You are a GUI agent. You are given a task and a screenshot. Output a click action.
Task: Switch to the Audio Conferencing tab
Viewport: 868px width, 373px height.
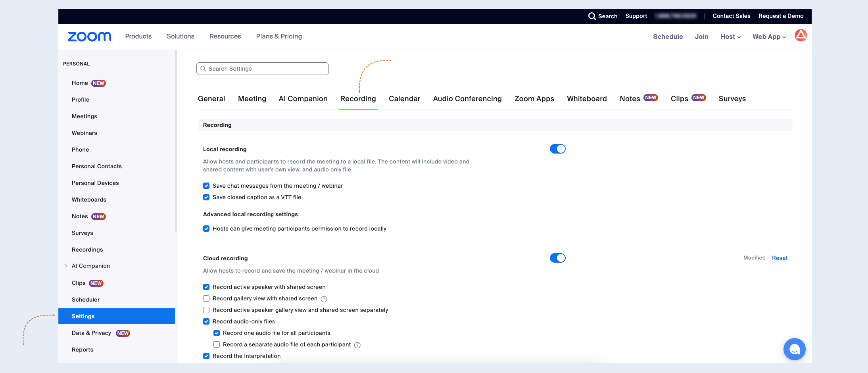[467, 99]
